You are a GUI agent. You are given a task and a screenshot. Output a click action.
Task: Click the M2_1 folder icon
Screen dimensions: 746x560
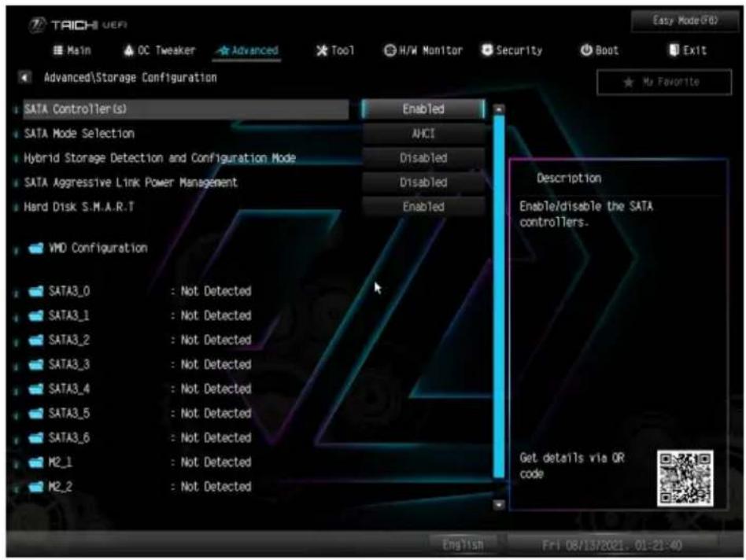[x=35, y=462]
